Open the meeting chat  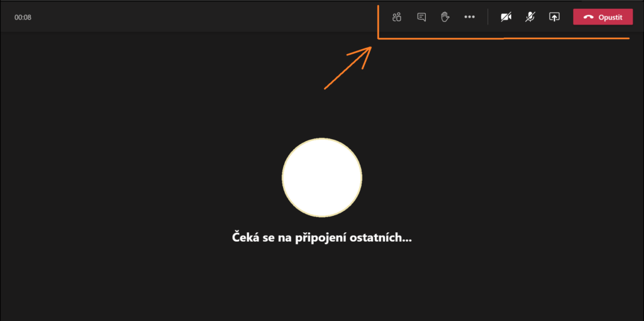tap(421, 17)
